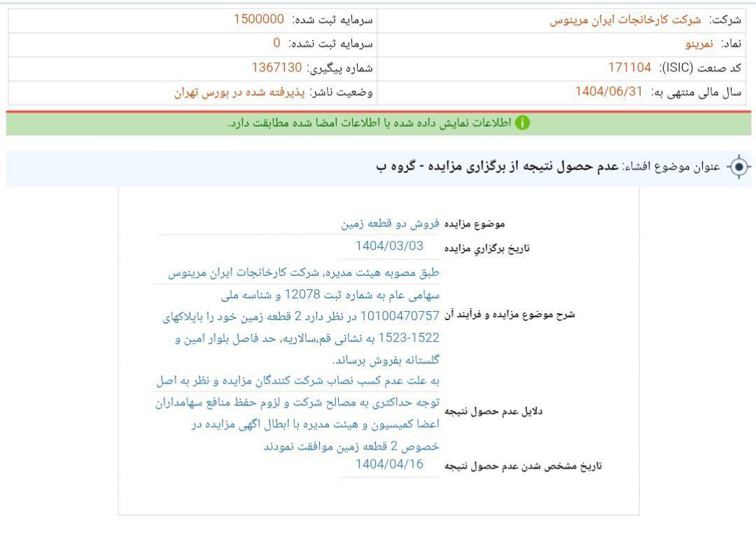Click the label سرمایه ثبت شده

[332, 20]
